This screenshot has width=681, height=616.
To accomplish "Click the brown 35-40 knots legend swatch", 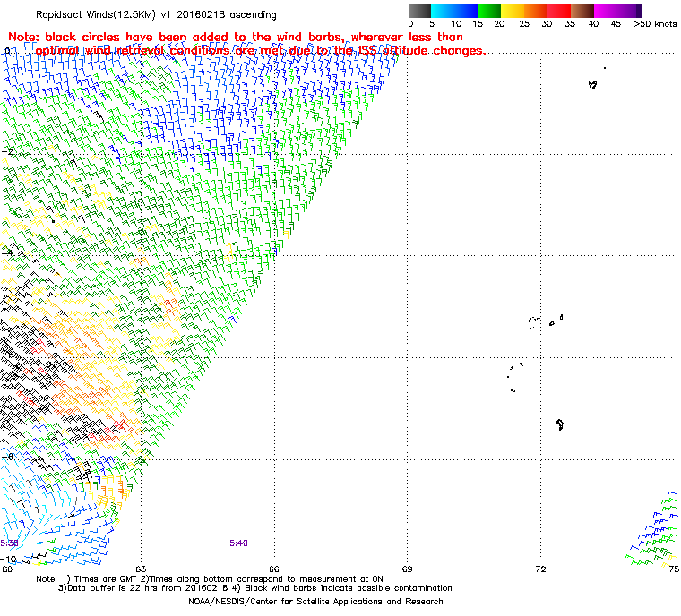I will 582,11.
